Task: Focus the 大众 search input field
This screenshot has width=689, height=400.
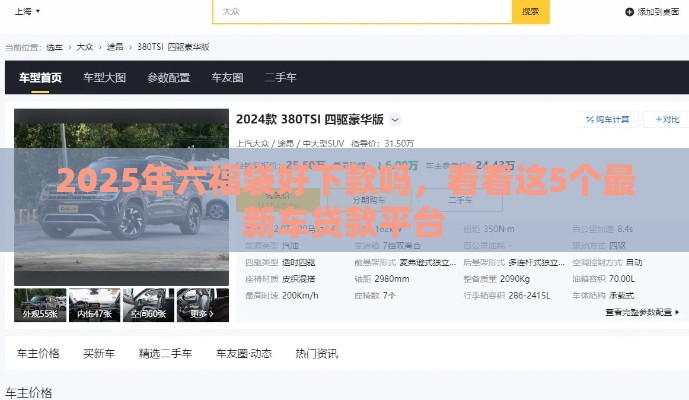Action: tap(363, 11)
